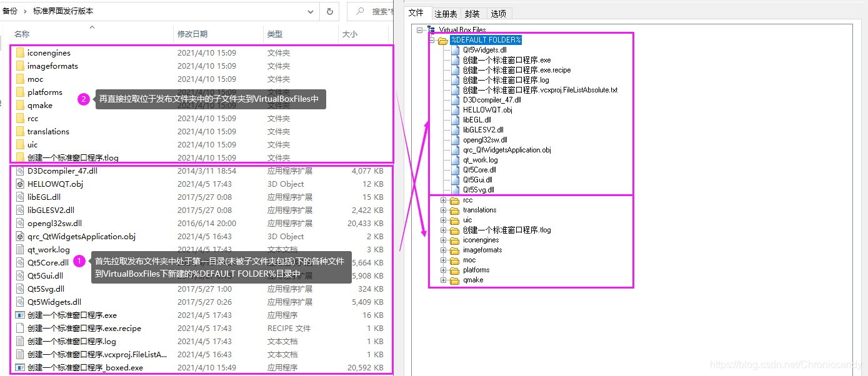Viewport: 868px width, 376px height.
Task: Click the search magnifier icon
Action: [x=359, y=11]
